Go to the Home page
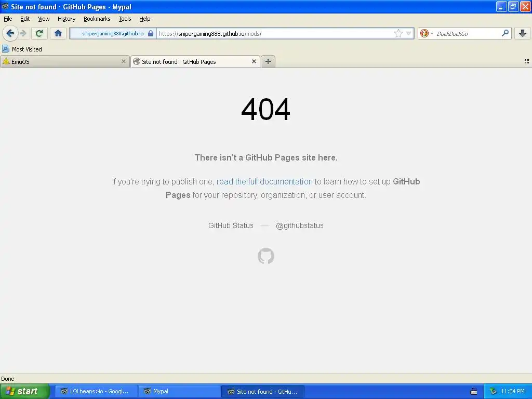 tap(58, 33)
